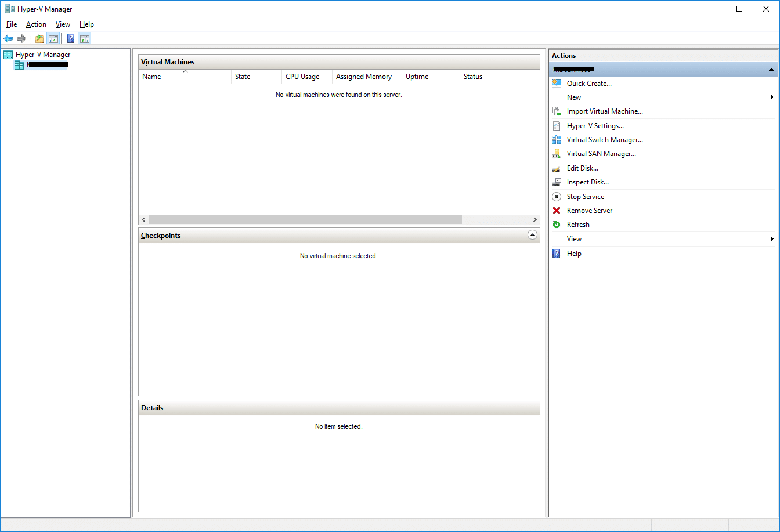
Task: Expand the New submenu in Actions pane
Action: coord(662,97)
